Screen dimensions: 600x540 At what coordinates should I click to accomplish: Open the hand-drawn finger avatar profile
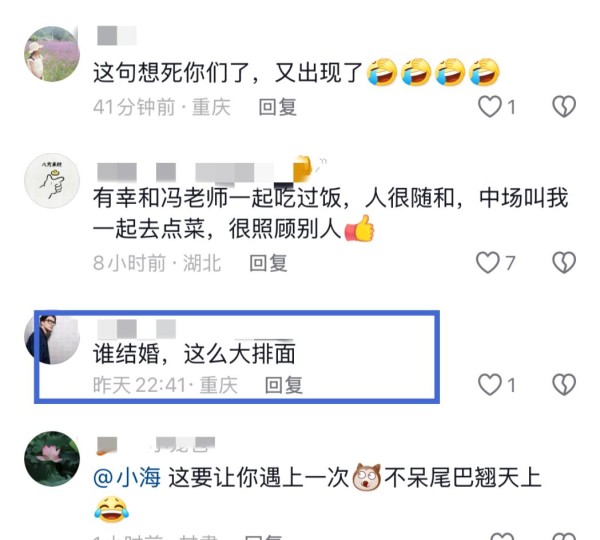[52, 181]
